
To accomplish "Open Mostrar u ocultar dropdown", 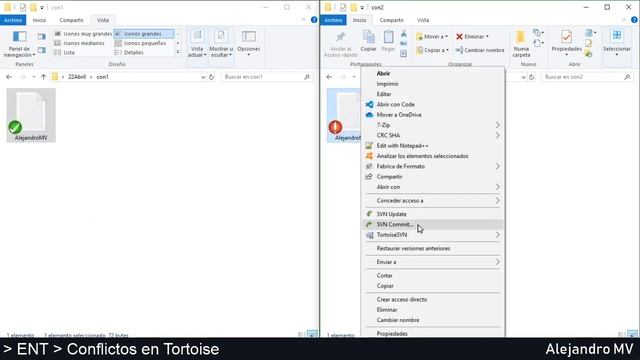I will click(221, 44).
